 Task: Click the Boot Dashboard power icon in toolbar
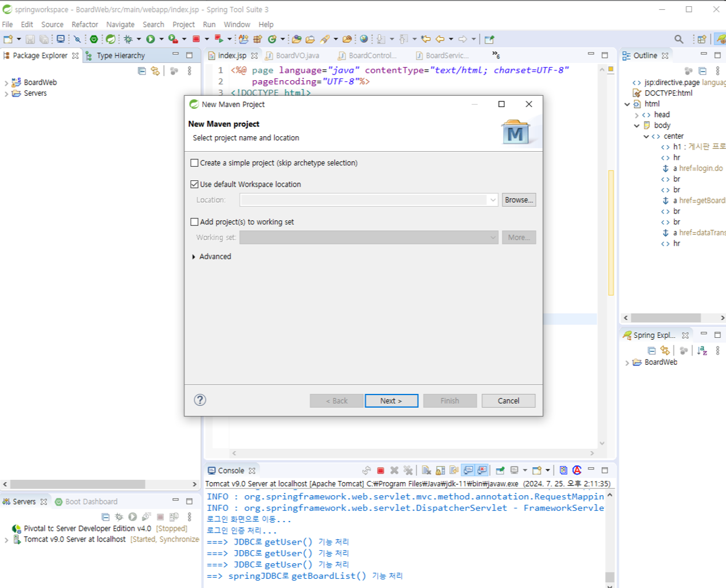(94, 39)
